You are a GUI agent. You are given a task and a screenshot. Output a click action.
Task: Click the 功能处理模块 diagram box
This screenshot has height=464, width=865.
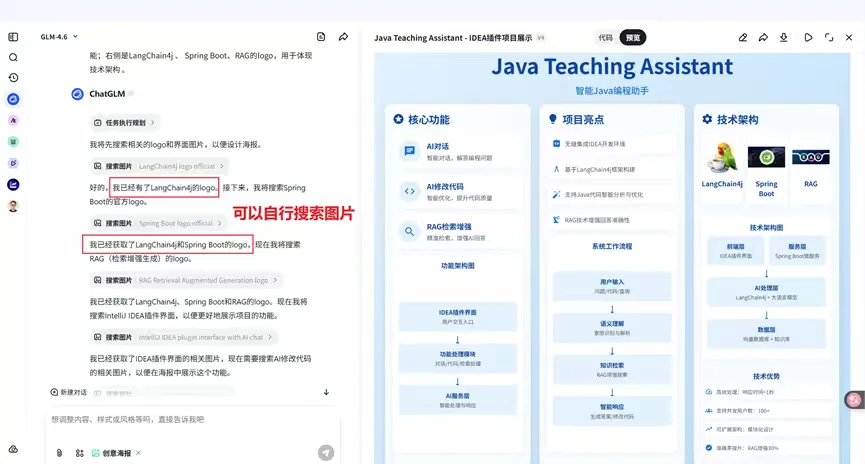pos(458,359)
